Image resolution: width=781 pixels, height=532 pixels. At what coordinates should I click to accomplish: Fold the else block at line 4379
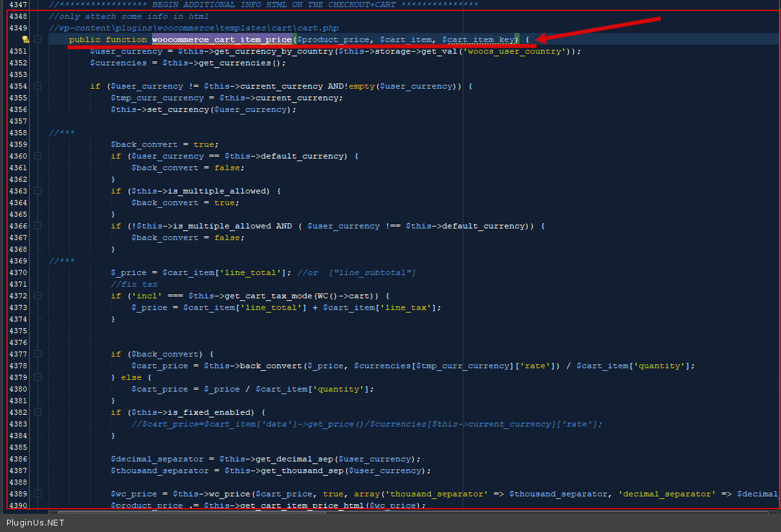tap(38, 377)
